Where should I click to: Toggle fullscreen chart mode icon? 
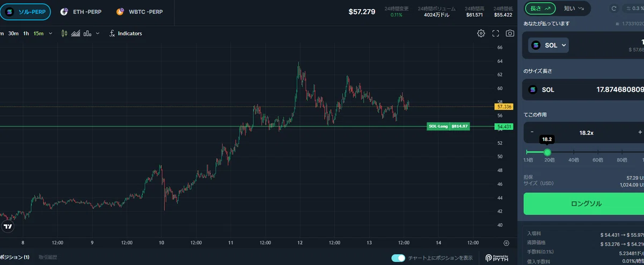click(496, 33)
